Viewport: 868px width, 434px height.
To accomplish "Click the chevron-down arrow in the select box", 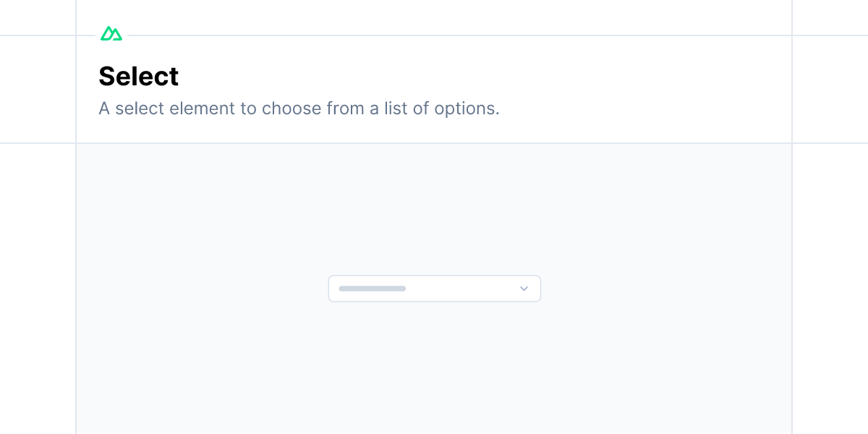I will click(524, 289).
